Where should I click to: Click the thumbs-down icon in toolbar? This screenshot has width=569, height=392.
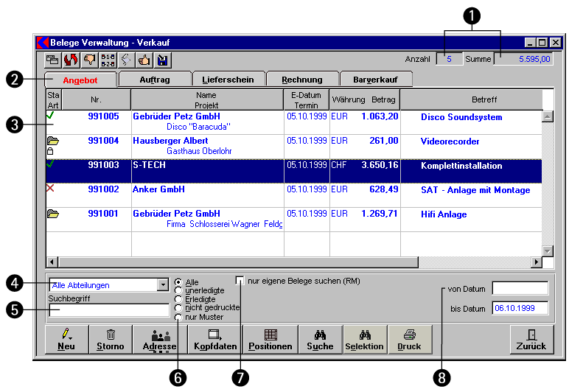click(x=90, y=60)
